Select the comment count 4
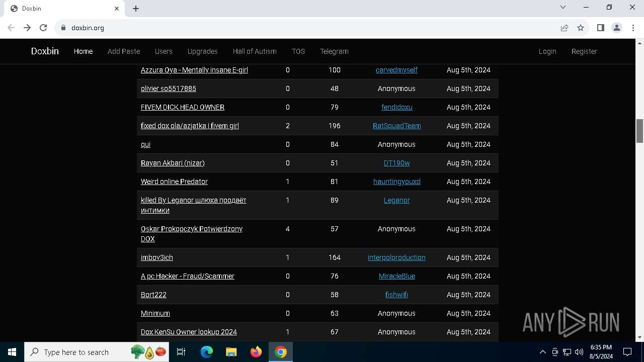The image size is (644, 362). point(288,229)
